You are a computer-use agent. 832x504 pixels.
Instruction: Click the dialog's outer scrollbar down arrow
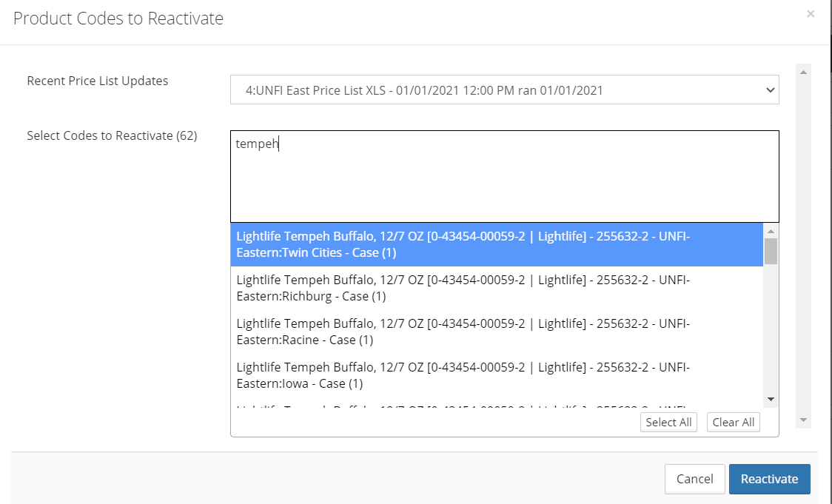pyautogui.click(x=804, y=420)
